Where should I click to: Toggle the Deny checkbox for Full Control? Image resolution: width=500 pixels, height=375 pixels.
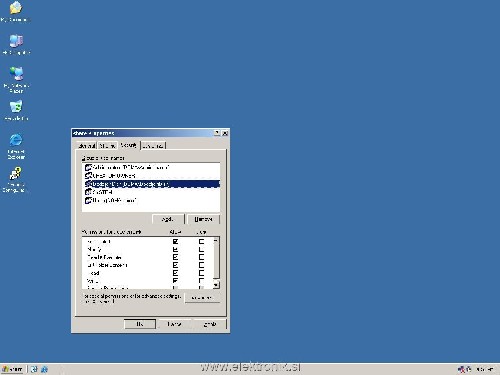[201, 241]
